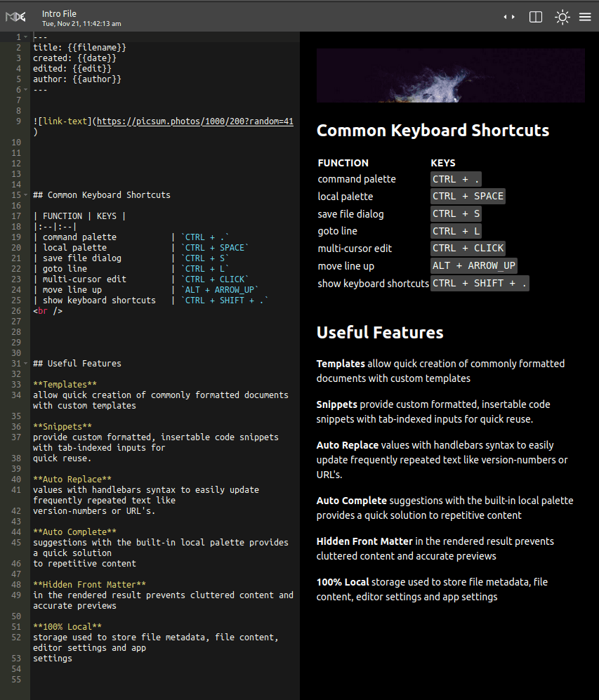Open the hamburger menu
The image size is (599, 700).
pyautogui.click(x=585, y=18)
